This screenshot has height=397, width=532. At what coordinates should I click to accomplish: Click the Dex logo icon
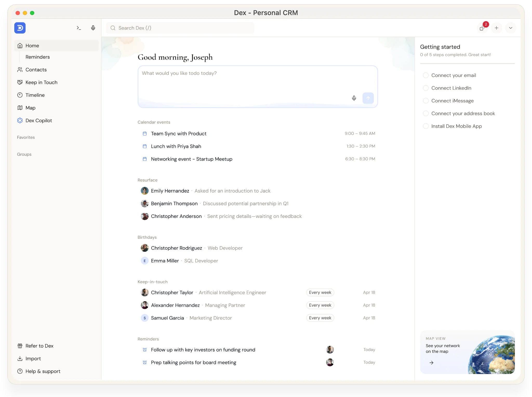20,28
